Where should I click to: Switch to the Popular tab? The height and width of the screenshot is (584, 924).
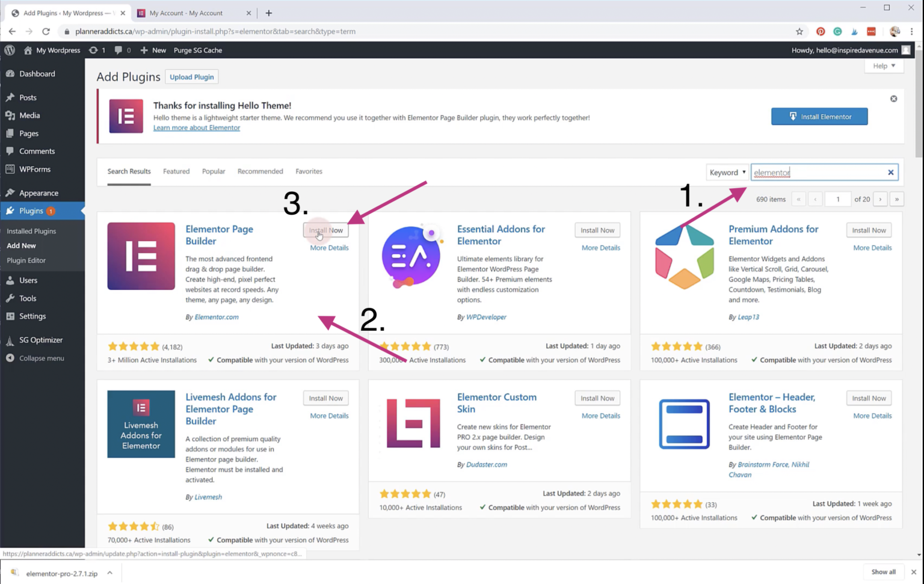click(214, 171)
